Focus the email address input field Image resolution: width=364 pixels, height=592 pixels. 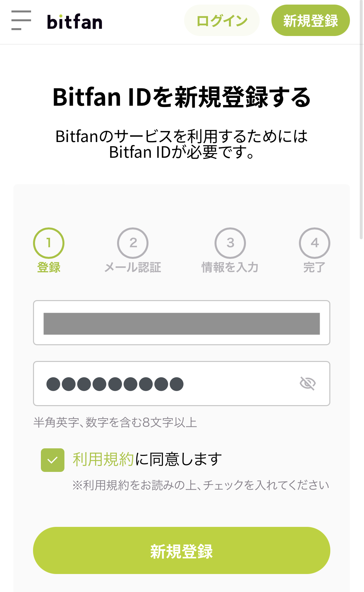[x=182, y=323]
